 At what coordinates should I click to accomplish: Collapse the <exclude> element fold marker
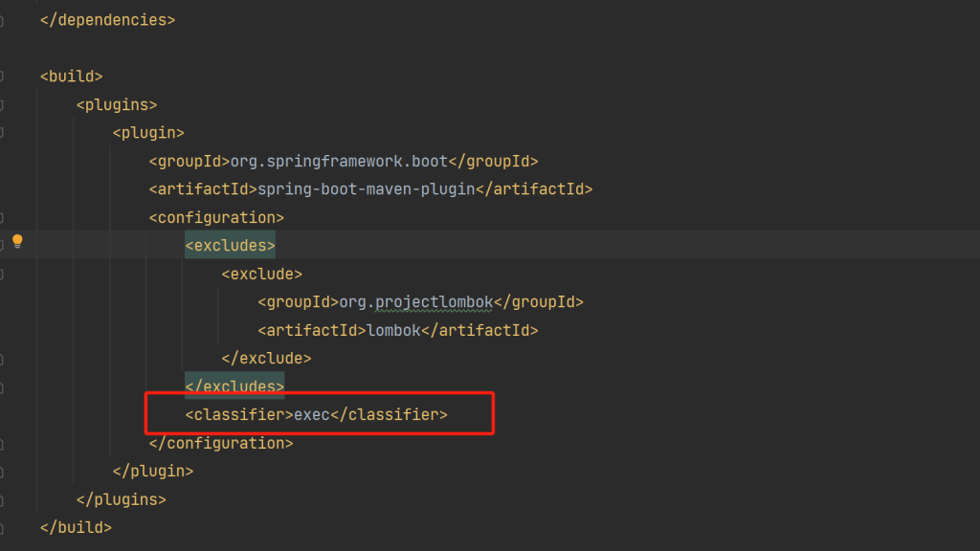(x=2, y=274)
